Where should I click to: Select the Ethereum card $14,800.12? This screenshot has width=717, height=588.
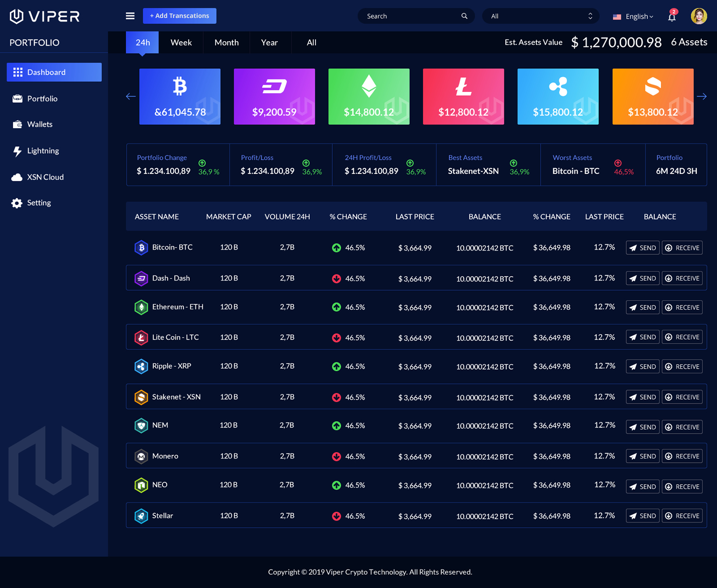point(369,97)
